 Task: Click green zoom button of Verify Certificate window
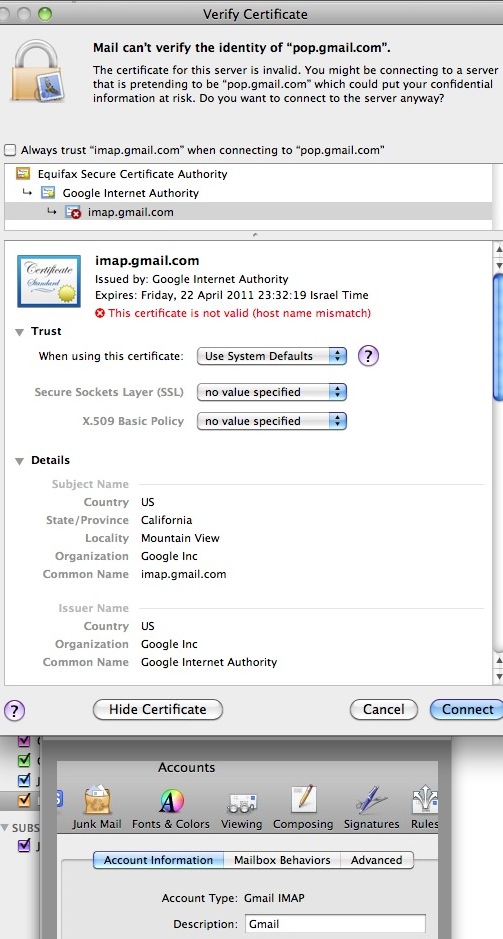click(45, 14)
